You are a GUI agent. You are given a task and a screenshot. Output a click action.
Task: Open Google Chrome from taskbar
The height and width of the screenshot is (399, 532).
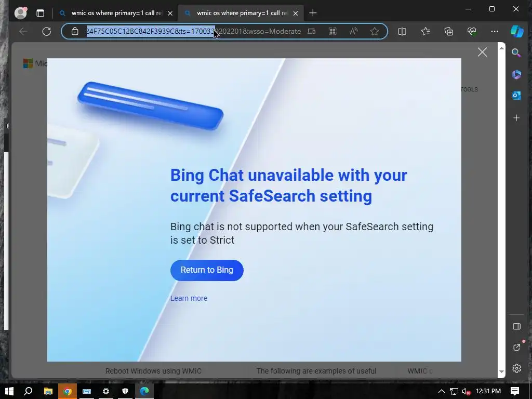point(68,391)
